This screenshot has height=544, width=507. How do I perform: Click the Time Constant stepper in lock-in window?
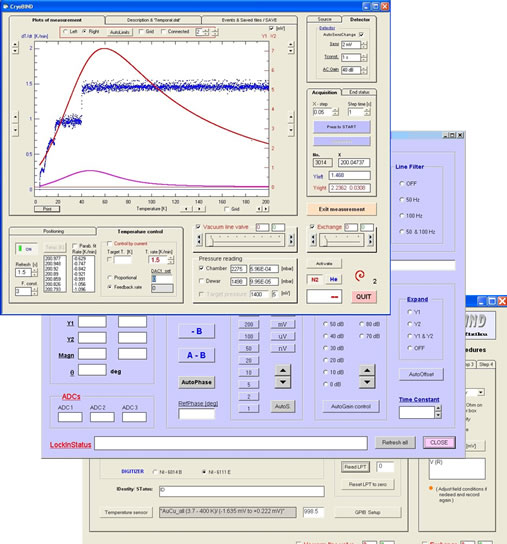(438, 412)
